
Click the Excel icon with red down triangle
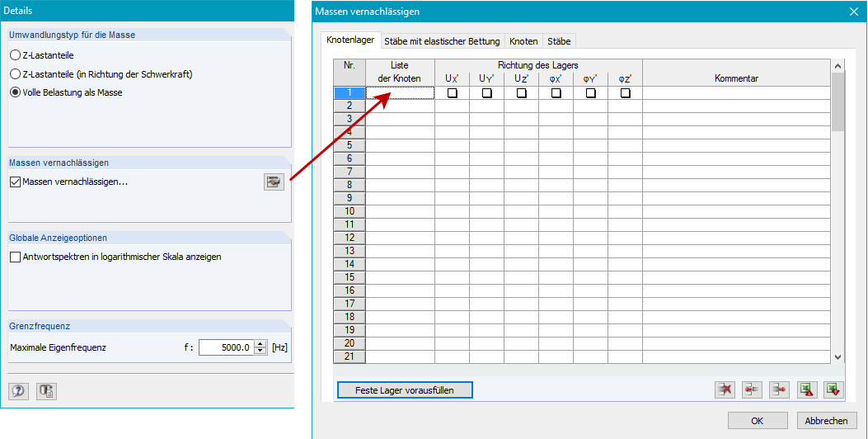pos(833,389)
